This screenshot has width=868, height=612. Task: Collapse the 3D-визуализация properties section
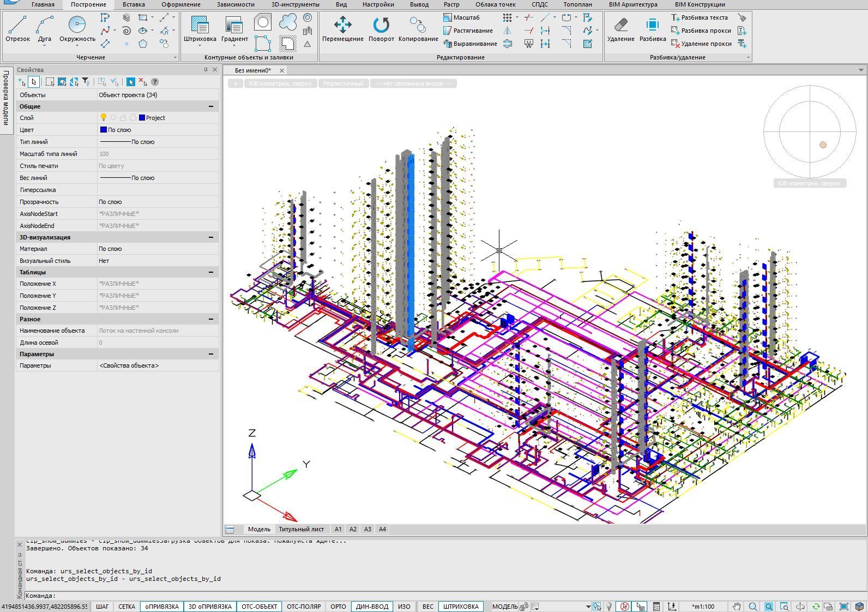(x=211, y=237)
